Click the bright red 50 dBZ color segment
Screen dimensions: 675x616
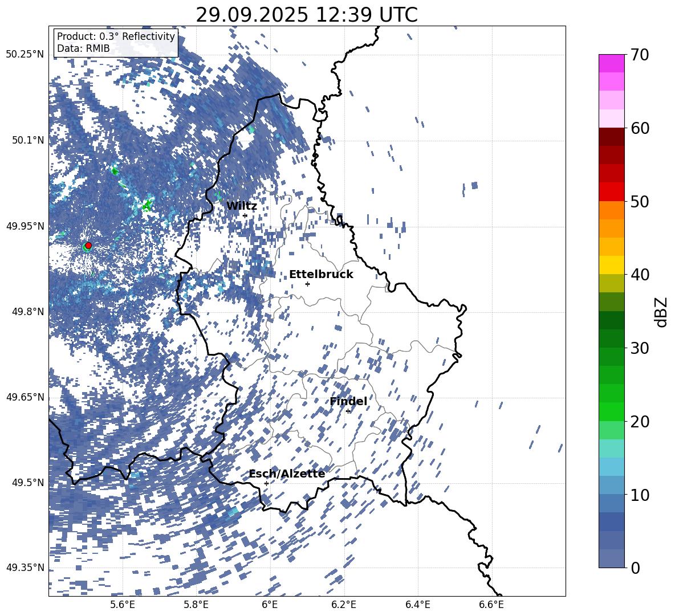pyautogui.click(x=611, y=192)
